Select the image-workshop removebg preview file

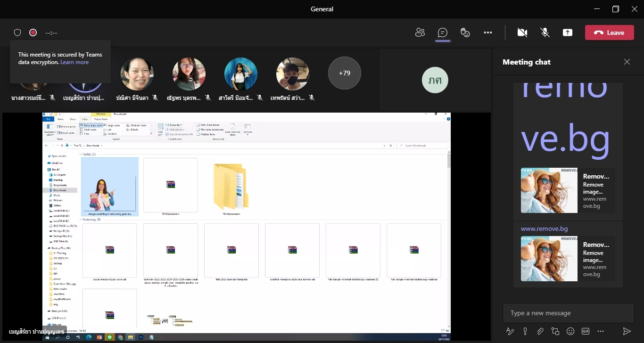(x=110, y=187)
